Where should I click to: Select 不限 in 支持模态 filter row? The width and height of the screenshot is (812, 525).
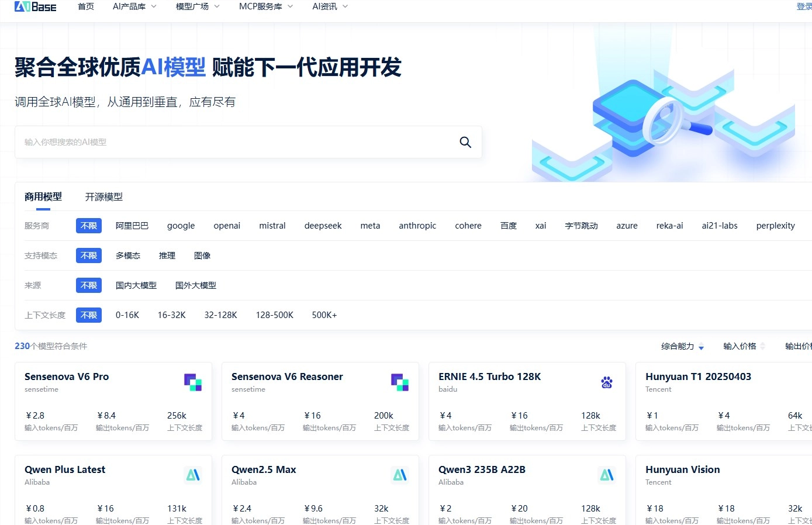coord(89,255)
